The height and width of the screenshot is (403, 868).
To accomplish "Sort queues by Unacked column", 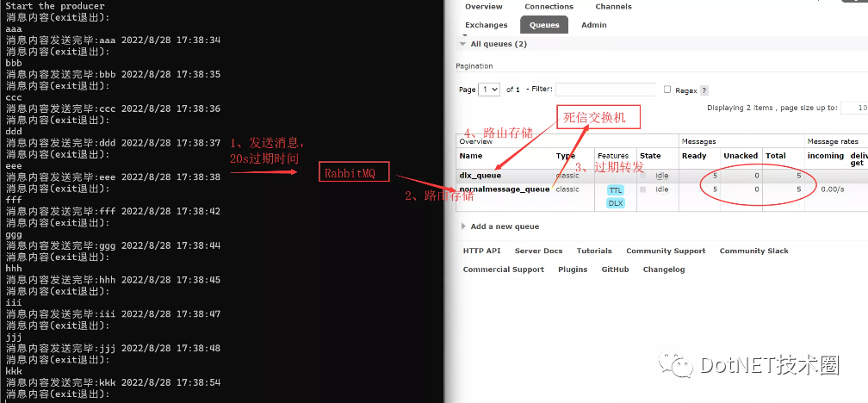I will tap(741, 156).
